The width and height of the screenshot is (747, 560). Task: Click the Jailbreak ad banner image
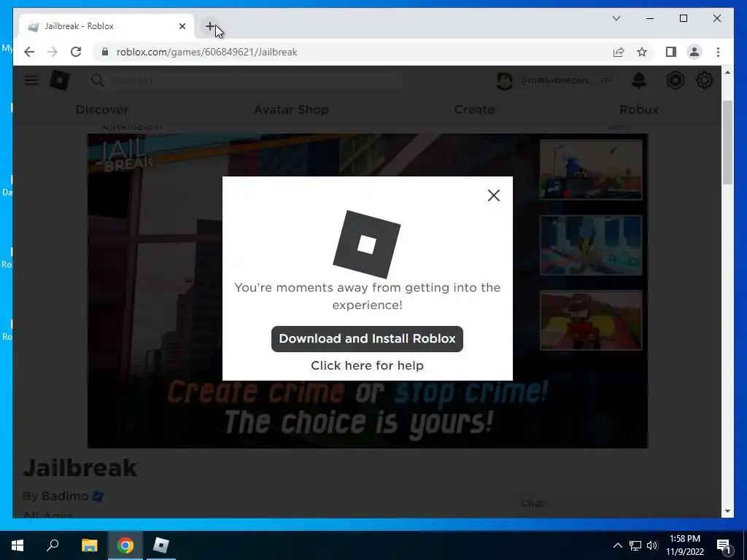368,290
